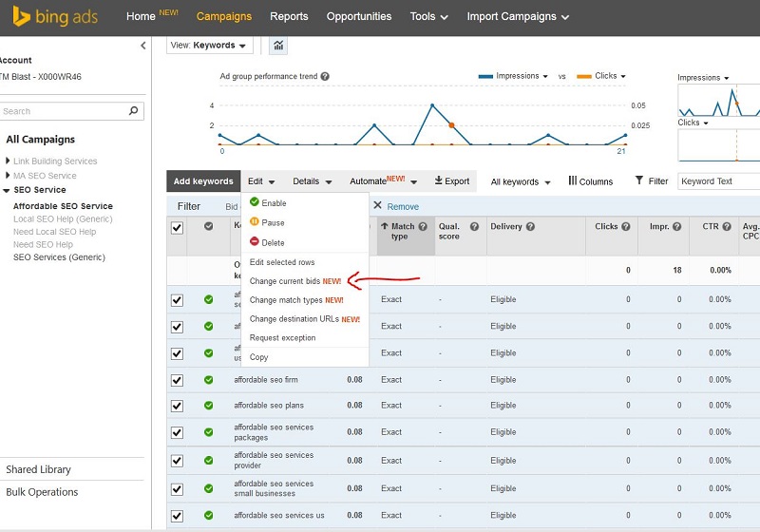
Task: Click the search magnifier icon in the sidebar
Action: [133, 111]
